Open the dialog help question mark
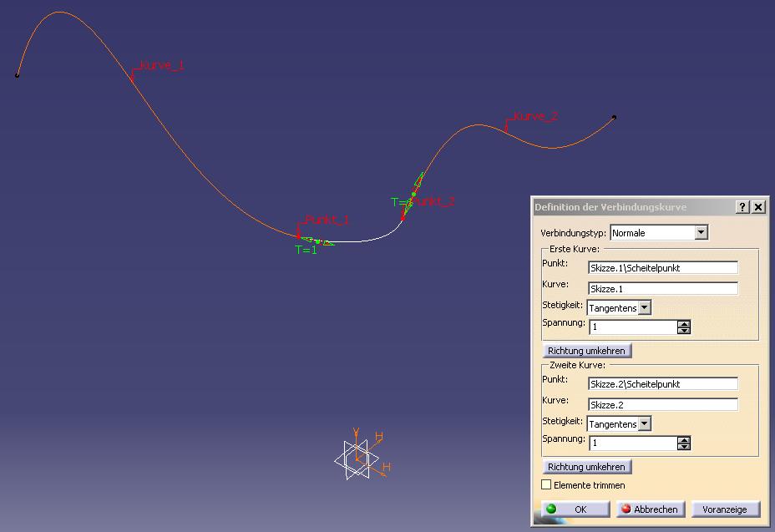775x532 pixels. [742, 207]
